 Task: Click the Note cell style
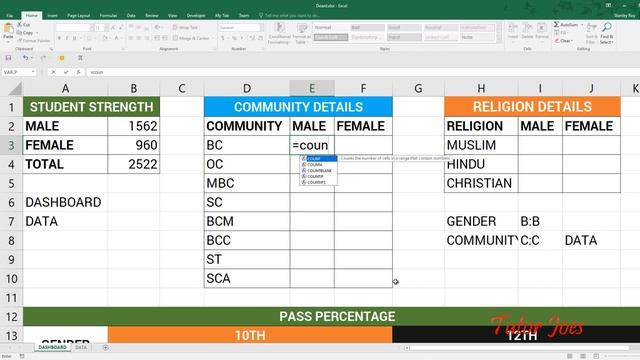(x=477, y=37)
